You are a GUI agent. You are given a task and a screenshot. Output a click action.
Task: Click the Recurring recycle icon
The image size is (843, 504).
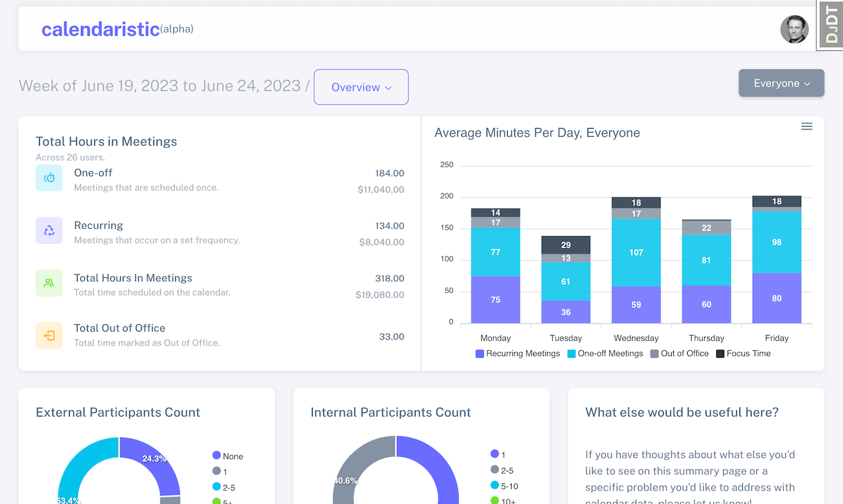coord(49,230)
